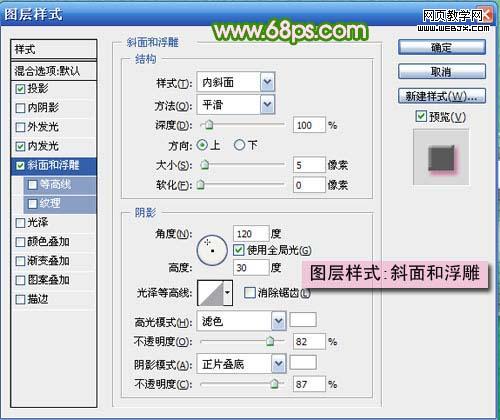Screen dimensions: 500x420
Task: Open the 阴影模式 dropdown showing 正片叠底
Action: [x=241, y=364]
